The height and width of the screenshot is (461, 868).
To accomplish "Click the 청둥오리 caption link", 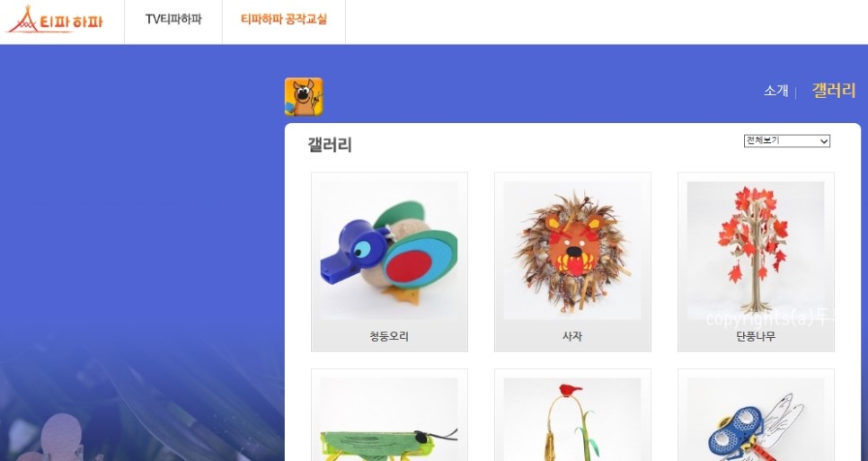I will point(389,336).
